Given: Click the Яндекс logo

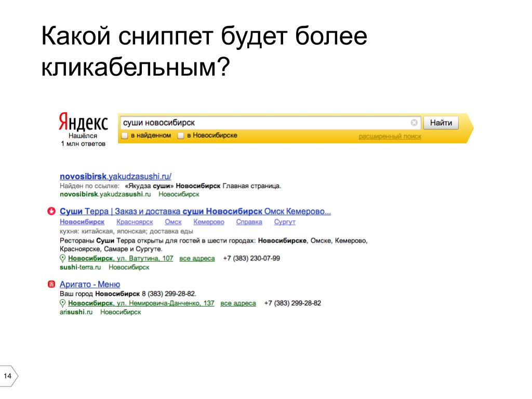Looking at the screenshot, I should [x=83, y=122].
